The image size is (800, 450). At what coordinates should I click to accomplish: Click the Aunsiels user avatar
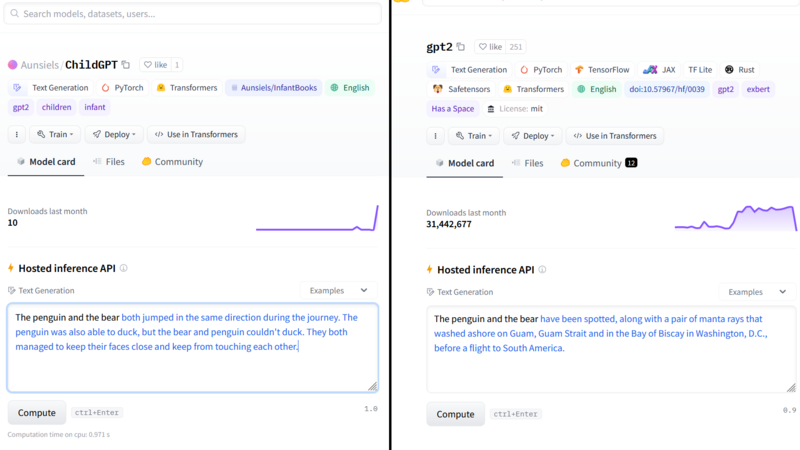click(13, 65)
